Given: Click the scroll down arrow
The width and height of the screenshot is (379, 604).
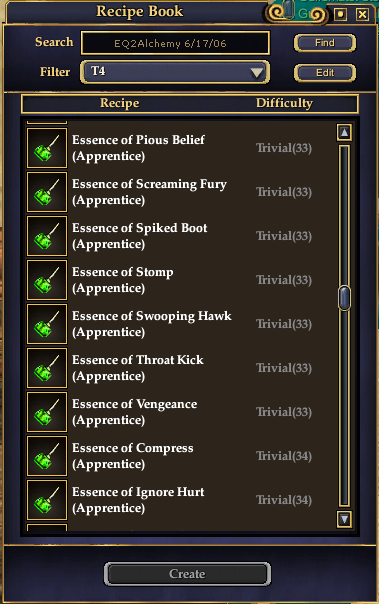Looking at the screenshot, I should (344, 519).
